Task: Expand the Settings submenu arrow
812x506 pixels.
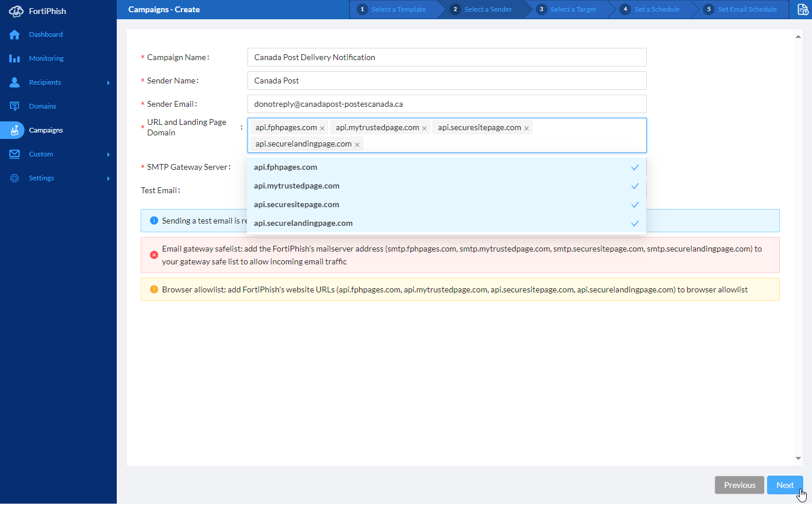Action: 109,179
